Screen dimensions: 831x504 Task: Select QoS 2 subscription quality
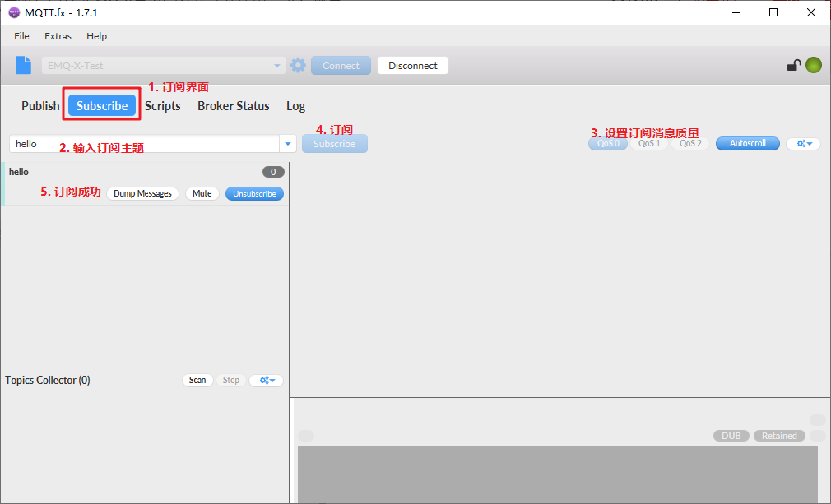[x=690, y=143]
